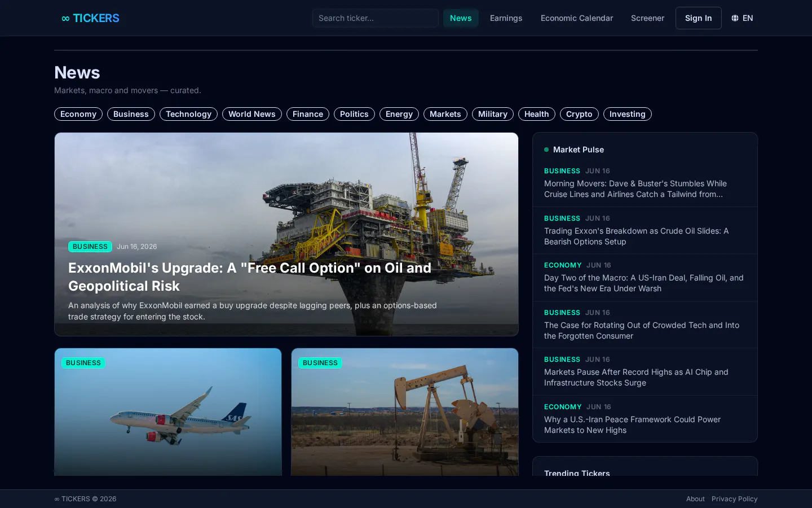Select the Military category chip
Screen dimensions: 812x508
coord(493,114)
